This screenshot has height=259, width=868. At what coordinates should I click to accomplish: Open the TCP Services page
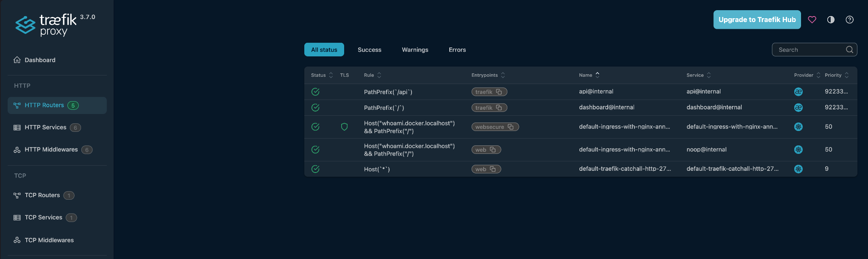tap(57, 217)
